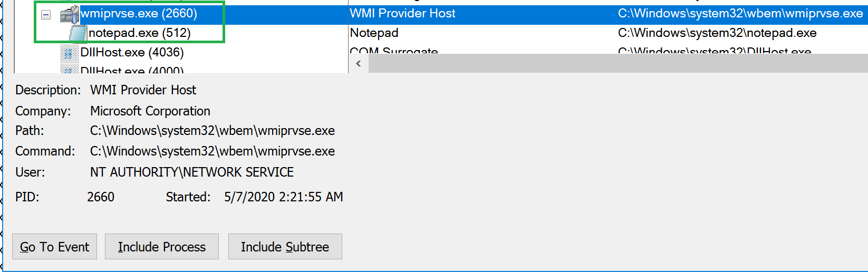Image resolution: width=868 pixels, height=272 pixels.
Task: Click the horizontal scrollbar left arrow
Action: coord(359,64)
